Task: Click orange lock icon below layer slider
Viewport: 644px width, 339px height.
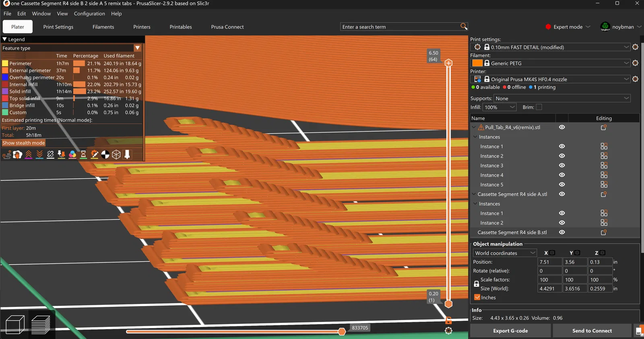Action: coord(448,320)
